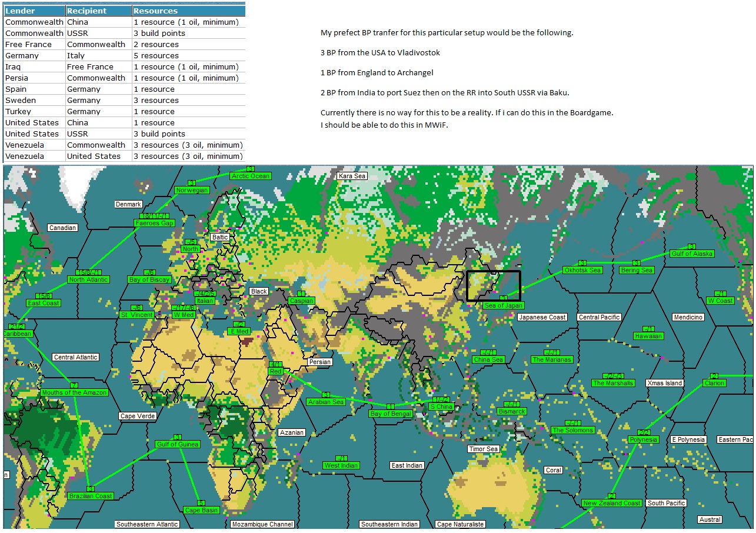The image size is (756, 533).
Task: Click the Resources column header
Action: click(x=188, y=11)
